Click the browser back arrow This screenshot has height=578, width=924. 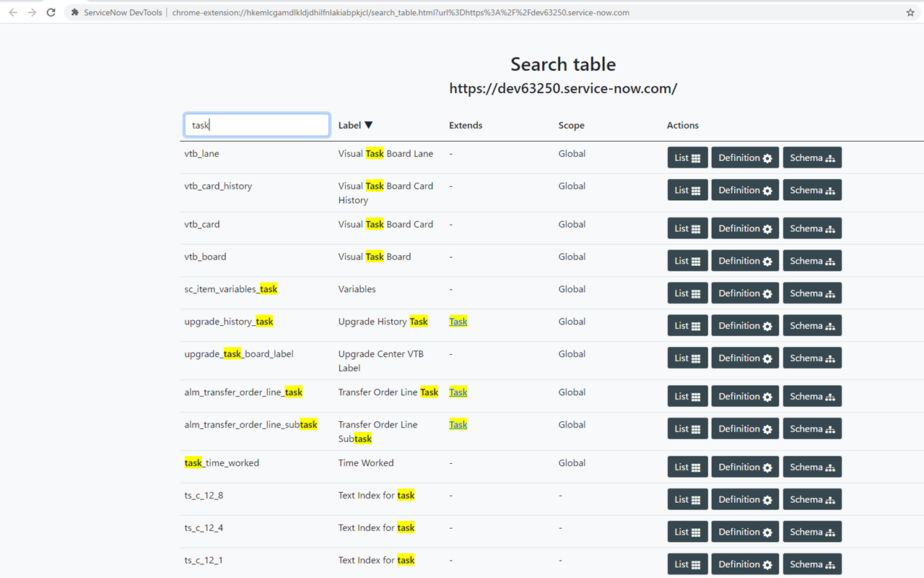(x=13, y=12)
